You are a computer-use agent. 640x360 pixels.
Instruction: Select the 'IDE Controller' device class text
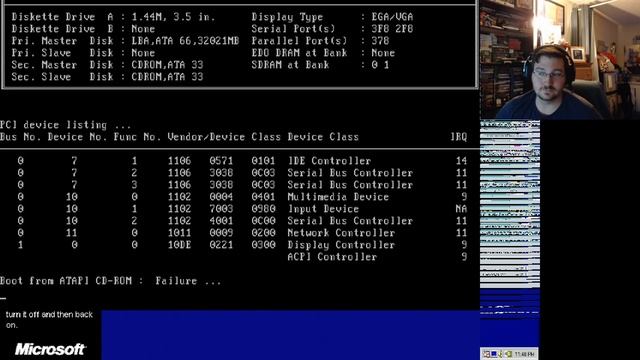[x=329, y=161]
